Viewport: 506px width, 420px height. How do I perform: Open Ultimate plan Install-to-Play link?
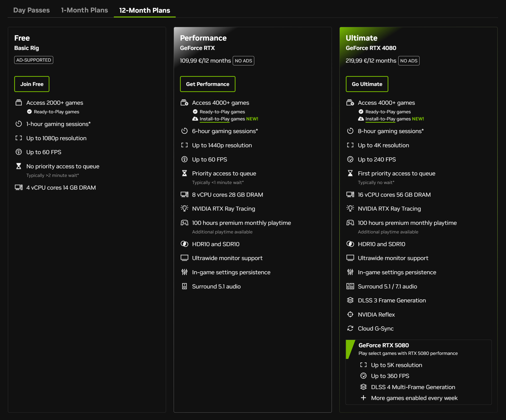tap(380, 119)
